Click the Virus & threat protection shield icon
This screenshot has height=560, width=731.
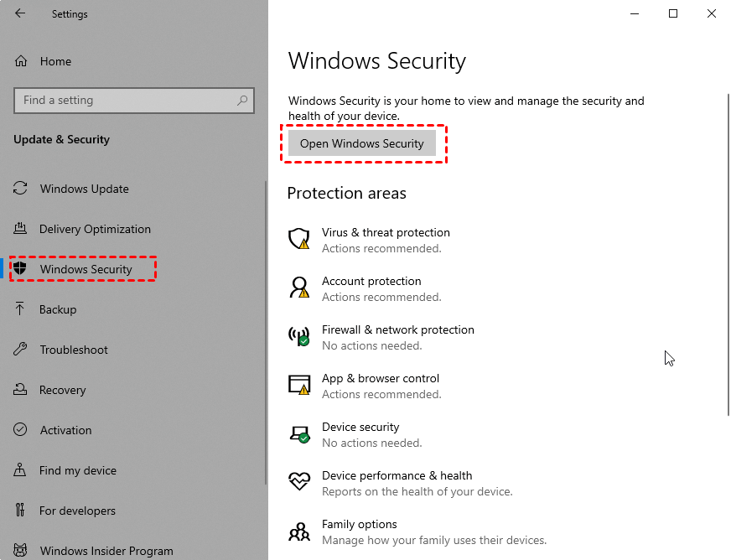point(299,240)
